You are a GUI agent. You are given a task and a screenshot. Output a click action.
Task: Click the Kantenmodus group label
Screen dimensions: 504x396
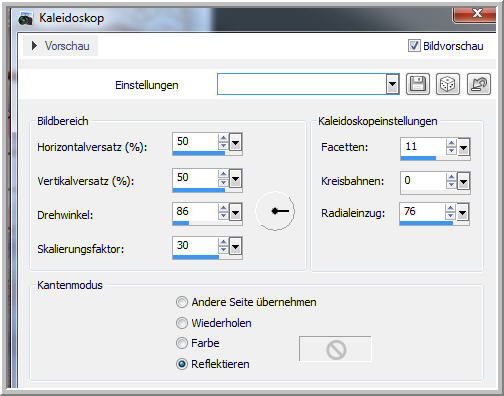tap(70, 285)
